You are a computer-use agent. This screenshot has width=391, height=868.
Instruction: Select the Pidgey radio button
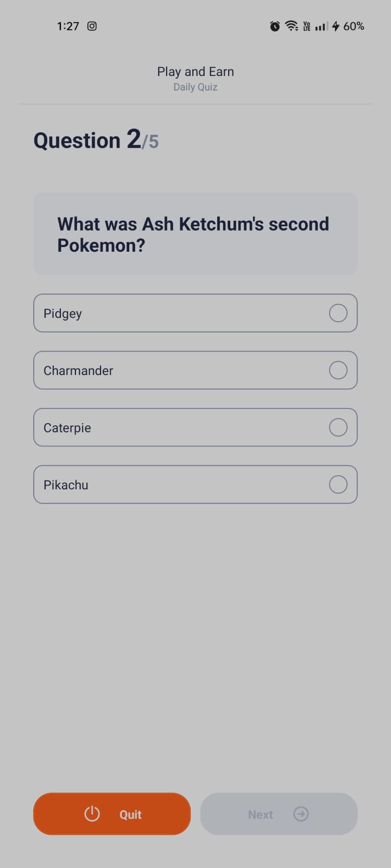tap(338, 313)
